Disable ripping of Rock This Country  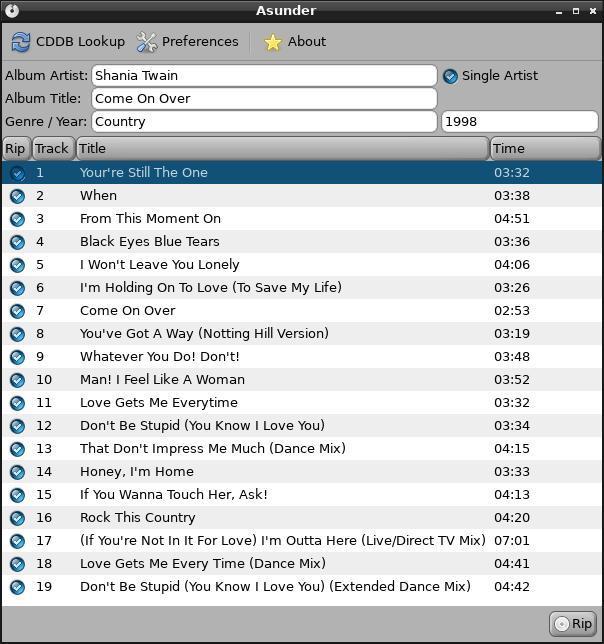coord(17,518)
